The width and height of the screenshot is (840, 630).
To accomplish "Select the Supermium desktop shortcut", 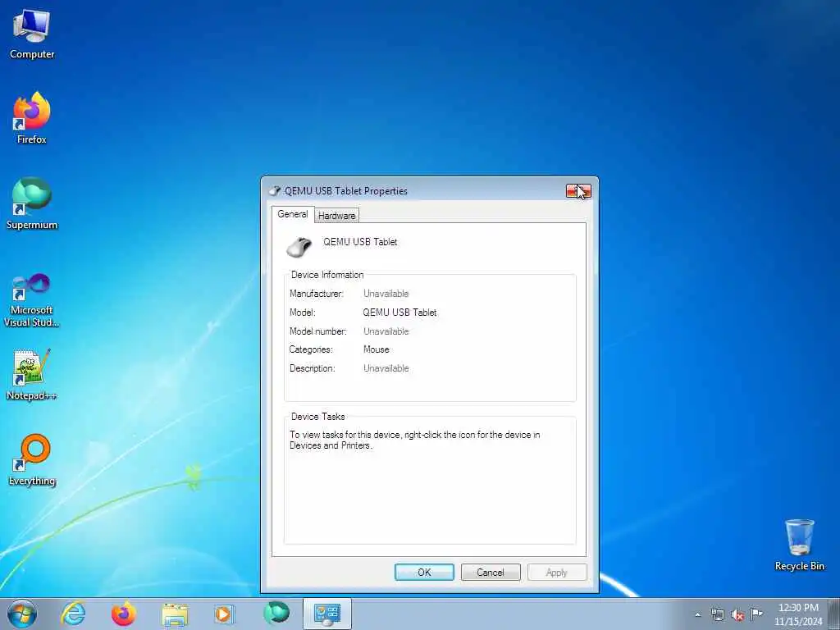I will click(32, 203).
